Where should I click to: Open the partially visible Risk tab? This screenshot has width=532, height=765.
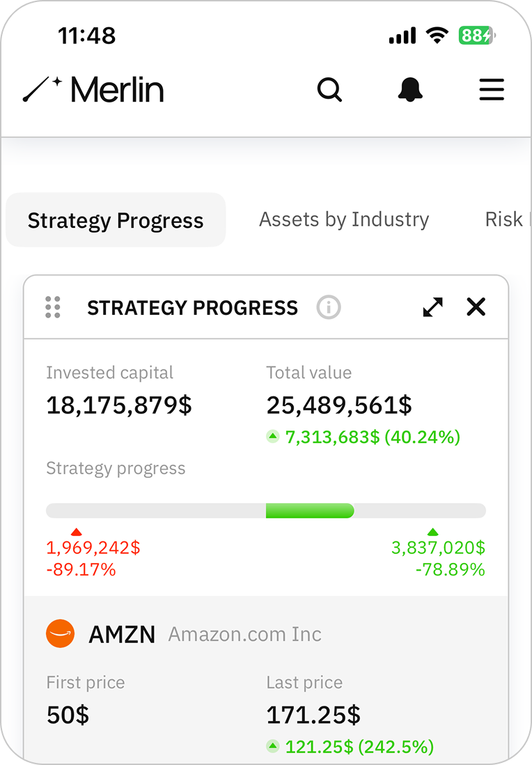coord(504,219)
